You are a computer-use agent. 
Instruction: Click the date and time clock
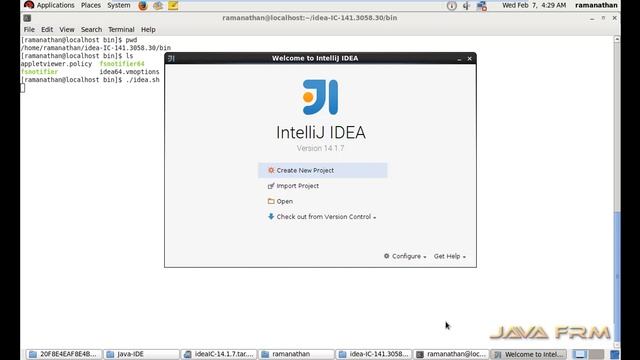click(x=534, y=5)
